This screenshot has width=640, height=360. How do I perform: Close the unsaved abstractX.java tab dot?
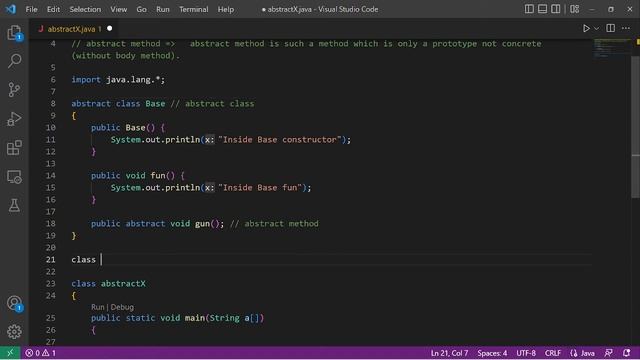click(x=109, y=29)
